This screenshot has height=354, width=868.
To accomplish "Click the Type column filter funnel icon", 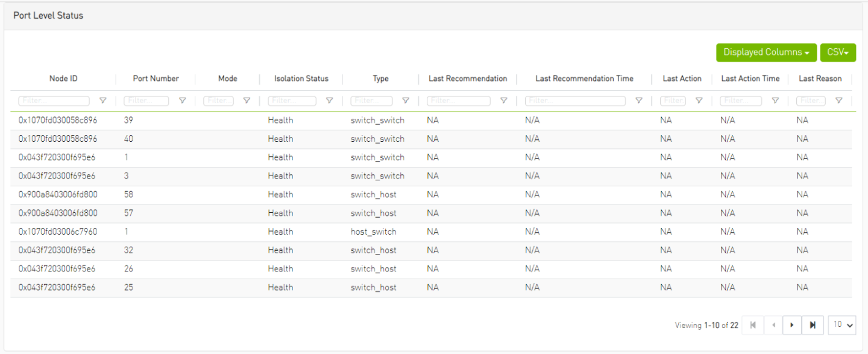I will (406, 101).
